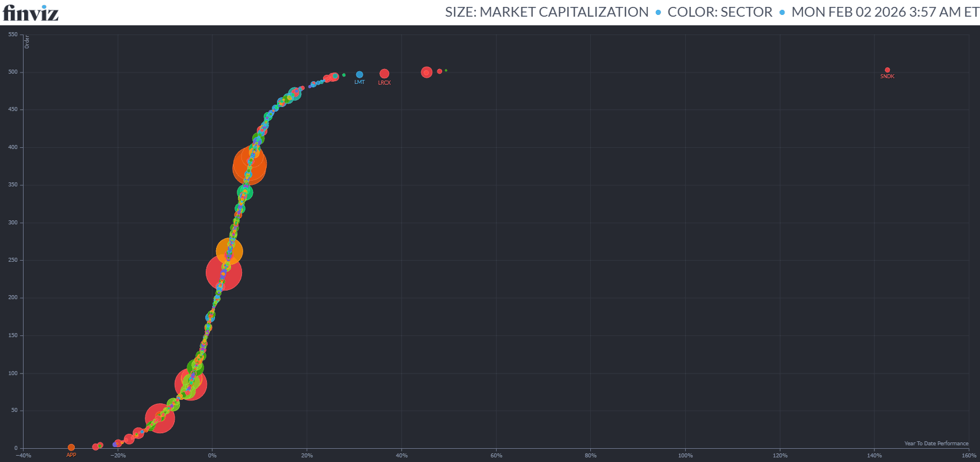Screen dimensions: 980x462
Task: Click the largest orange bubble near order 375
Action: click(249, 166)
